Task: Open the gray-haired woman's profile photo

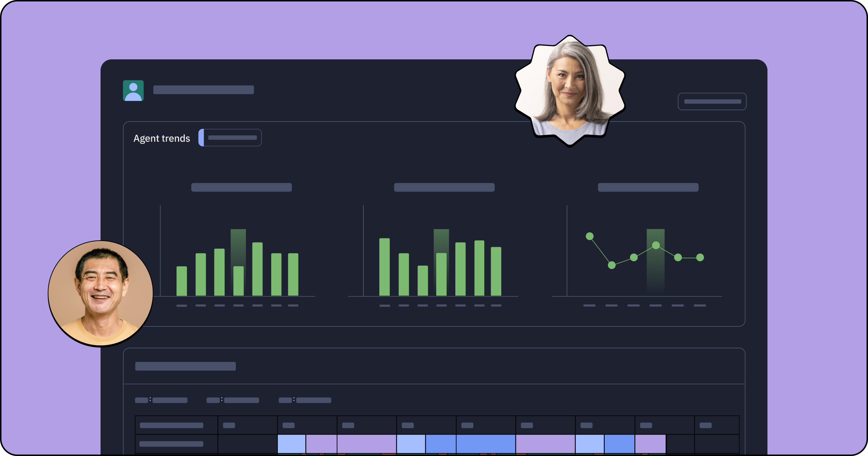Action: pyautogui.click(x=570, y=90)
